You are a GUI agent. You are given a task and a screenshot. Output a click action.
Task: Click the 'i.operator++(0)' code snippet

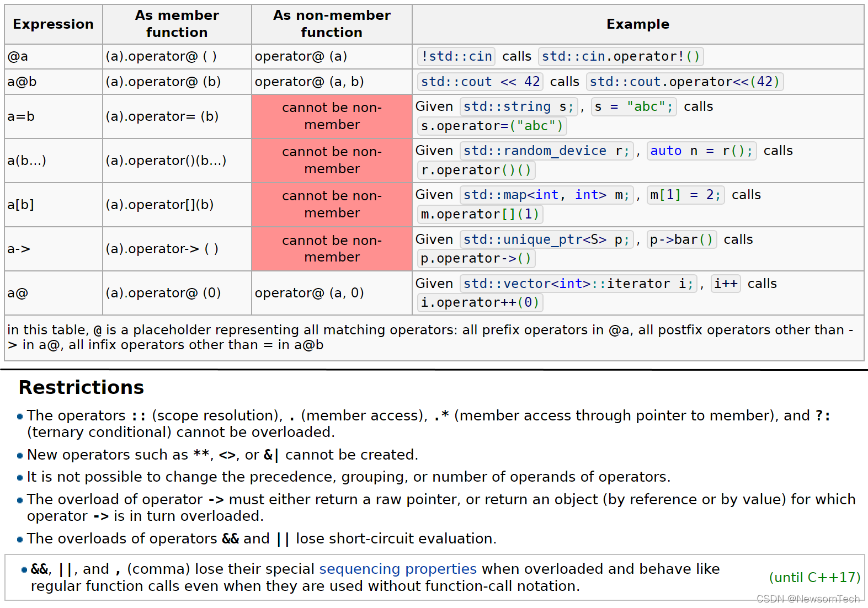[480, 302]
